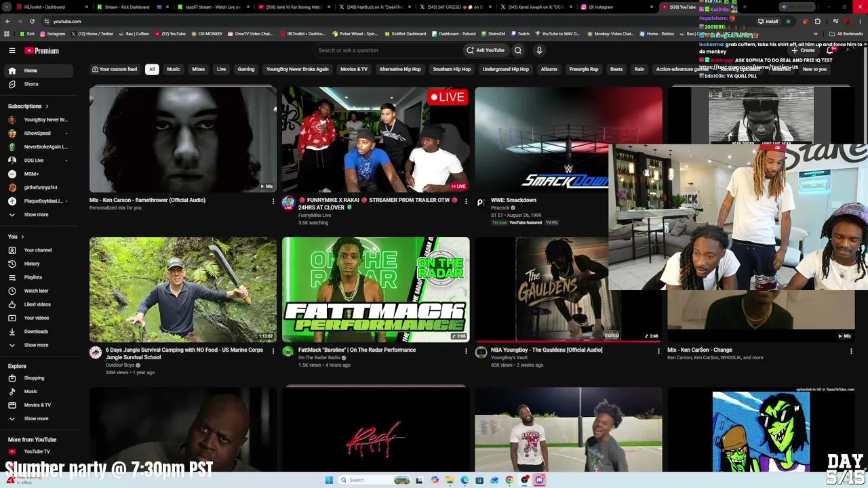Select the Mixes filter chip
This screenshot has height=488, width=868.
[198, 69]
